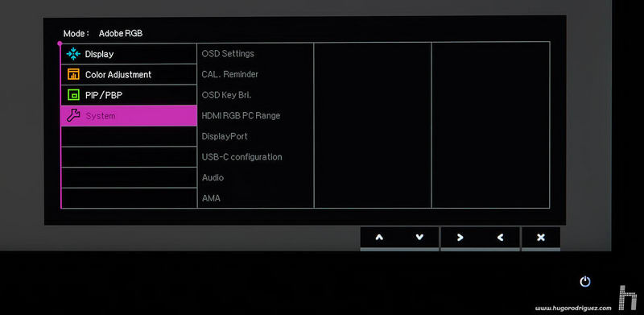This screenshot has width=644, height=315.
Task: Select the highlighted System menu label
Action: click(x=101, y=116)
